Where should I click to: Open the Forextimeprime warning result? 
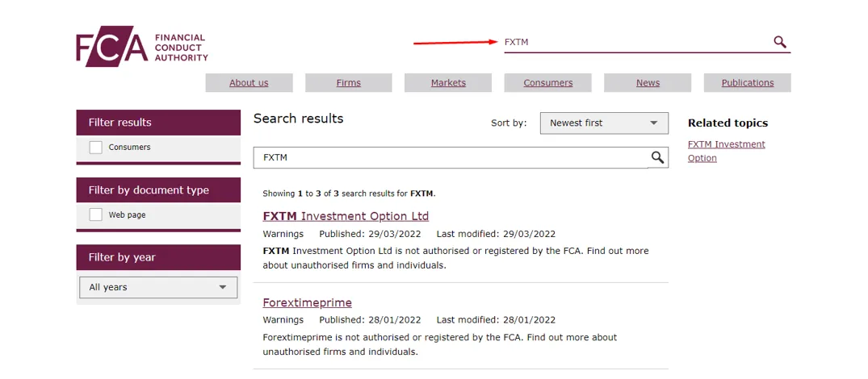pyautogui.click(x=308, y=302)
